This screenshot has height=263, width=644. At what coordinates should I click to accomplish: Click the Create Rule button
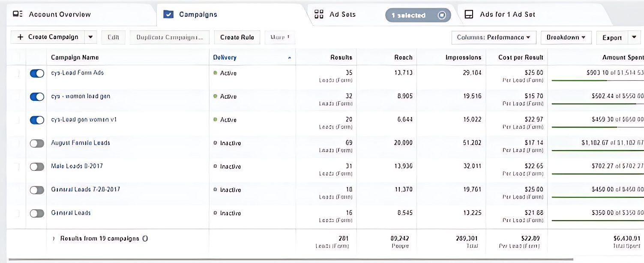237,37
